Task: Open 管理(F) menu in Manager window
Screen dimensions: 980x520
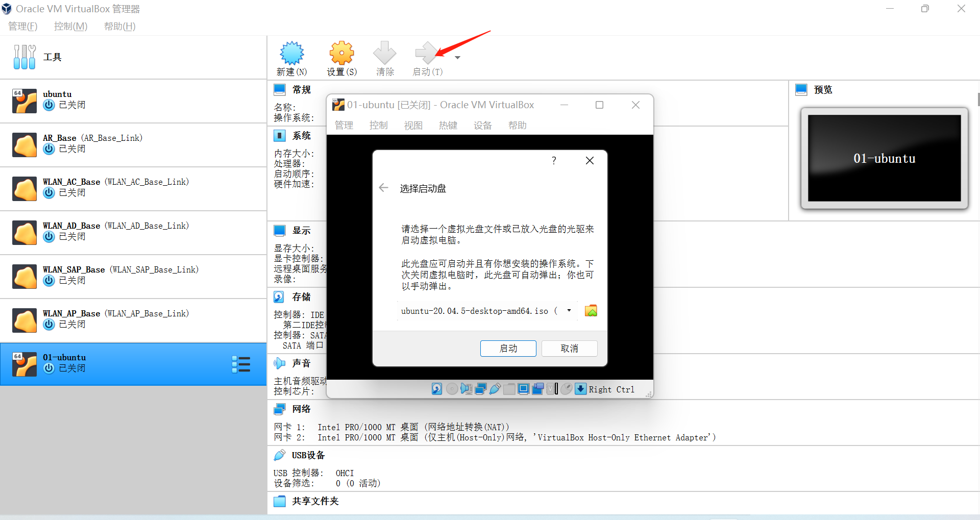Action: tap(23, 26)
